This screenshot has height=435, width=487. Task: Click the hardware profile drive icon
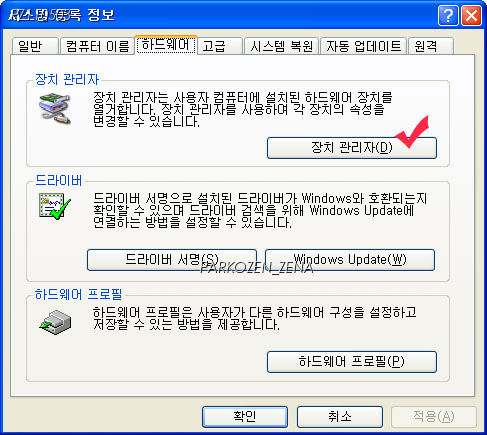tap(55, 322)
